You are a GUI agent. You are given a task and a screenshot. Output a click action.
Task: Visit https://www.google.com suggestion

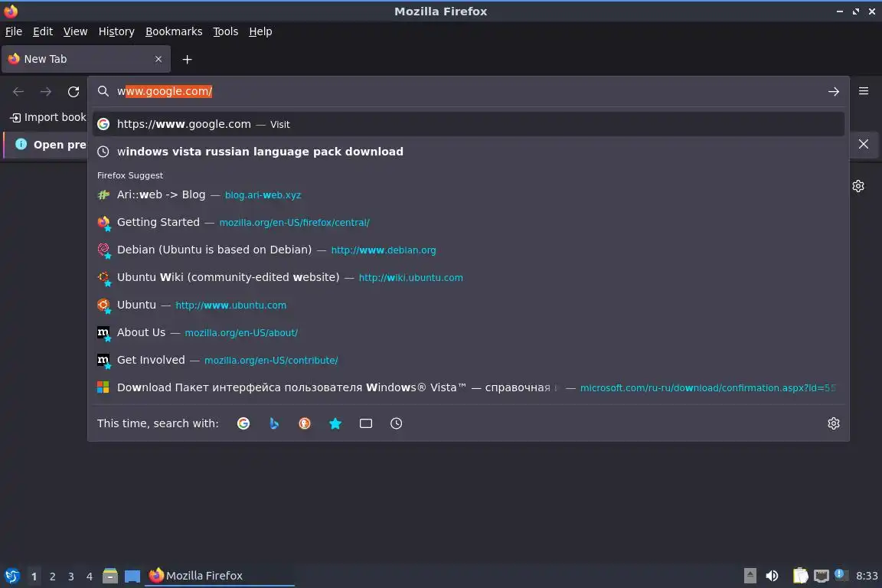coord(468,124)
